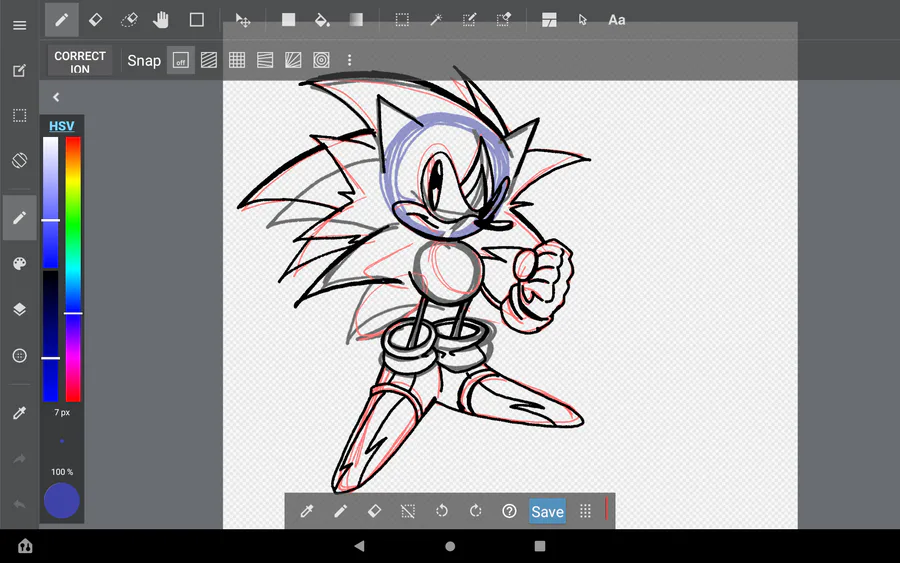Select the Move tool with arrow cross
This screenshot has width=900, height=563.
[243, 21]
